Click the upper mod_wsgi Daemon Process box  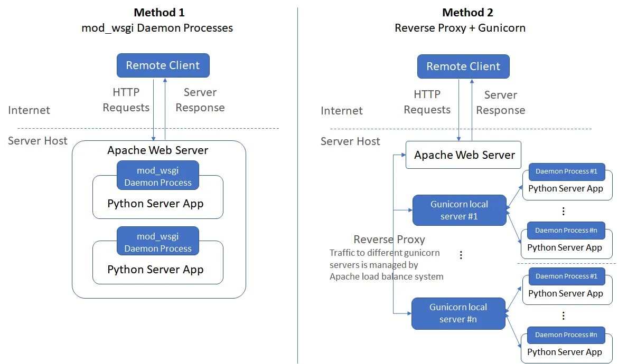[x=157, y=175]
